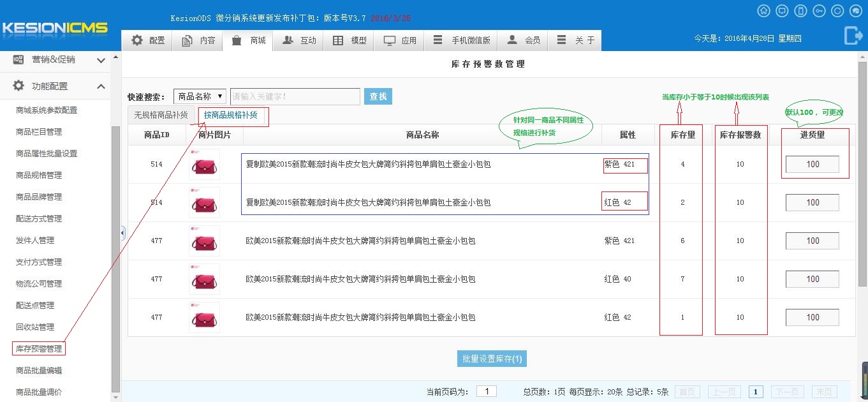Click the monitor icon in header
The image size is (868, 402).
pyautogui.click(x=782, y=11)
